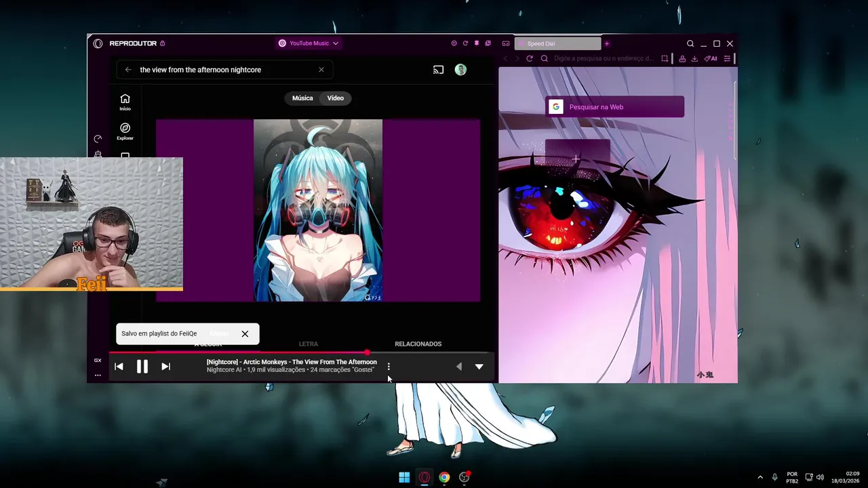Open the Cast to device option

point(438,70)
